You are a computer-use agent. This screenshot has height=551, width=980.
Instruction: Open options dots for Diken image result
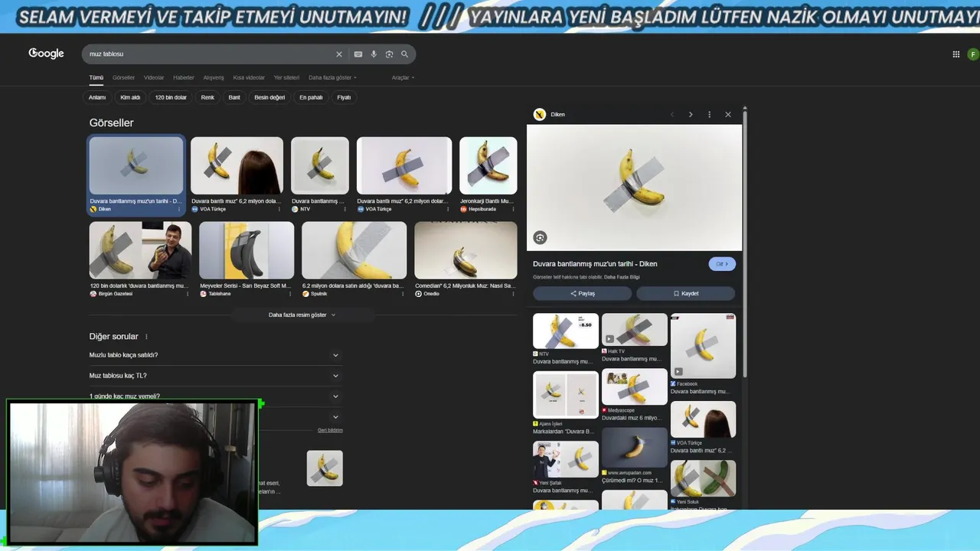point(179,209)
